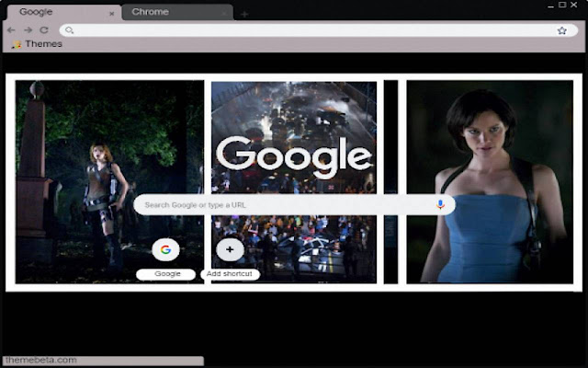Go forward with the right arrow

click(x=28, y=29)
